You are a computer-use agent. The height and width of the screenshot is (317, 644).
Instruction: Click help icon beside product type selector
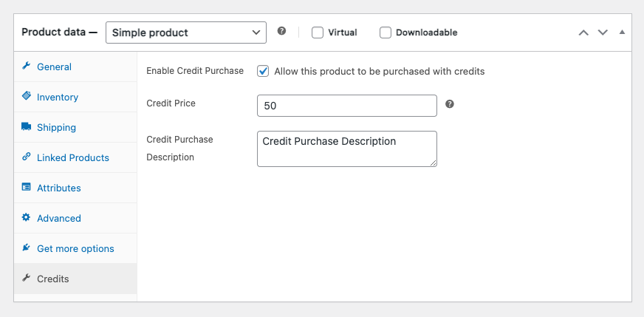coord(281,32)
